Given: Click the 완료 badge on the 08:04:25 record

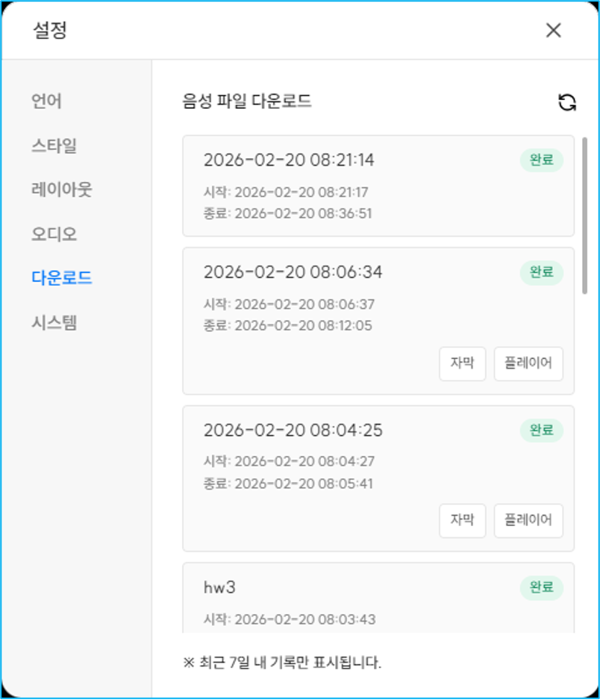Looking at the screenshot, I should 541,430.
